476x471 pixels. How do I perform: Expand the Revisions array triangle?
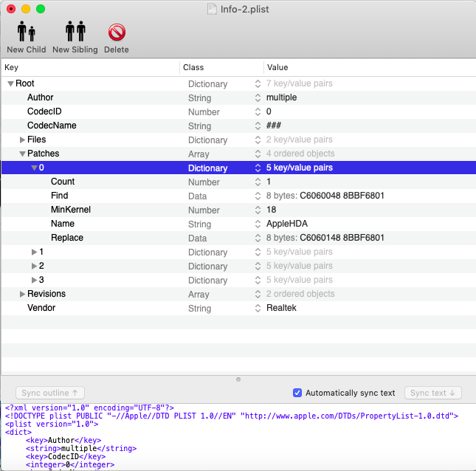22,294
